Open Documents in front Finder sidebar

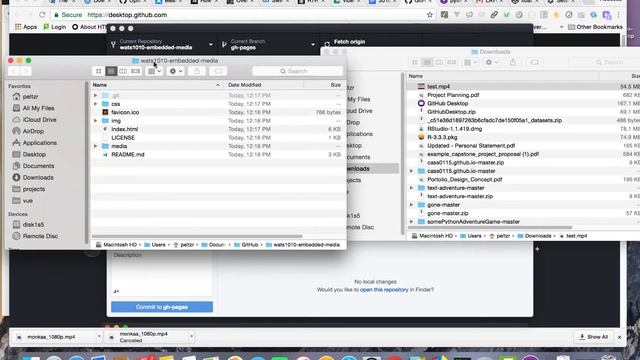pyautogui.click(x=33, y=166)
